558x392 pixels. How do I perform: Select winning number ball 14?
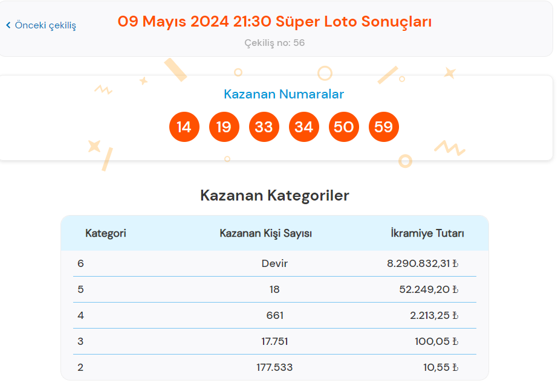point(184,127)
